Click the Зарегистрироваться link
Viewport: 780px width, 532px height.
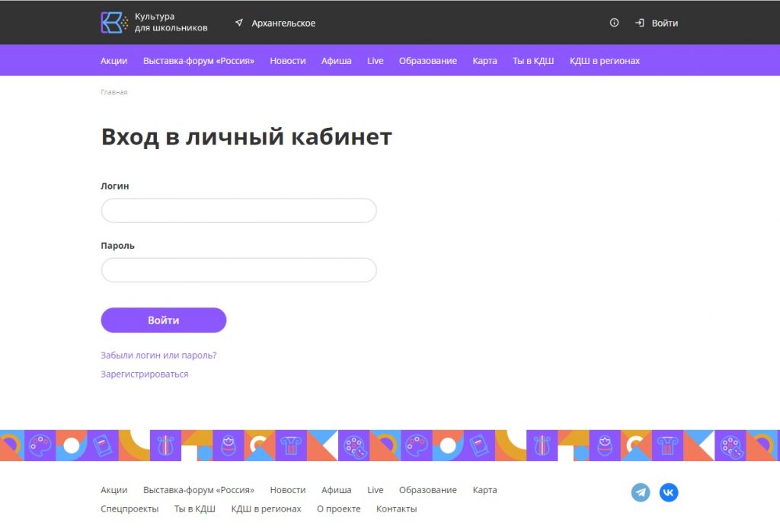click(x=144, y=374)
